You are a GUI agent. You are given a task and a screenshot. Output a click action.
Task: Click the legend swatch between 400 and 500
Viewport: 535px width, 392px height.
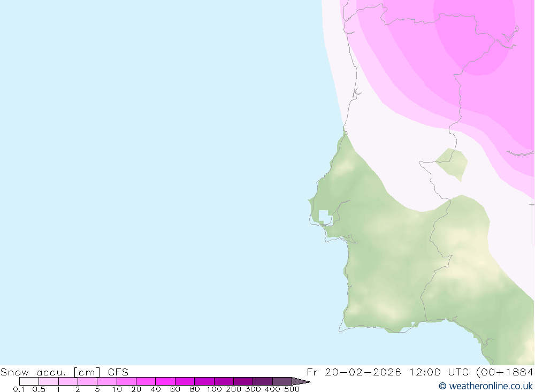282,381
